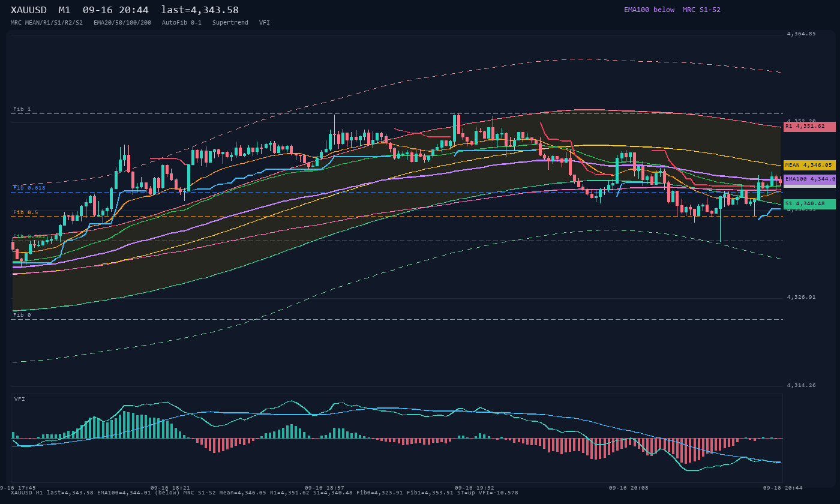Select the EMA20/50/100/200 indicator label

tap(122, 23)
